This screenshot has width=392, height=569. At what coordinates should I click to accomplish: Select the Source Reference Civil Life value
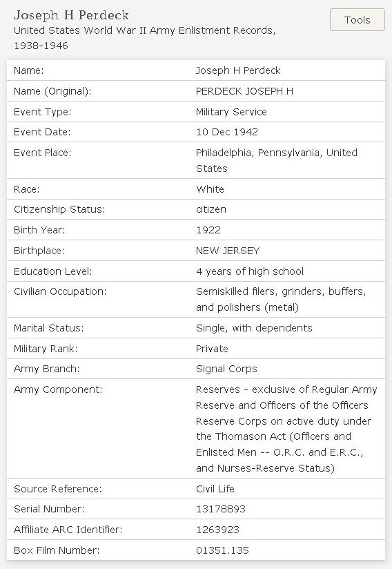click(215, 489)
